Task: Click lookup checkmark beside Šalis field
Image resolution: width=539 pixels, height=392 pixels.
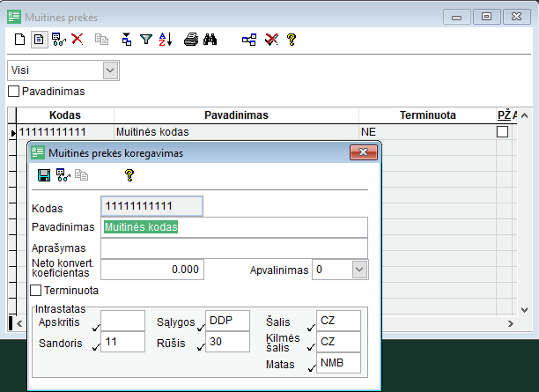Action: [311, 328]
